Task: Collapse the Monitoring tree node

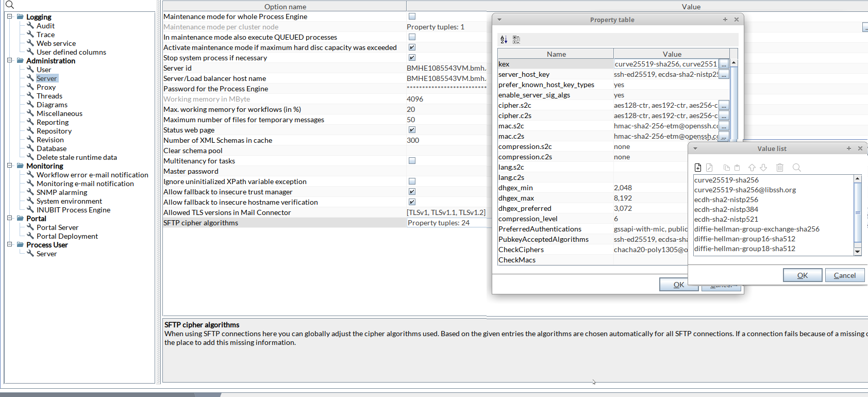Action: [x=9, y=166]
